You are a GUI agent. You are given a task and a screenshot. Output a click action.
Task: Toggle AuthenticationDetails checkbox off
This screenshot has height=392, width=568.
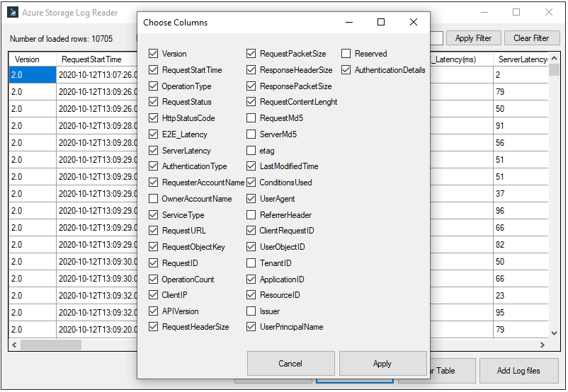346,70
